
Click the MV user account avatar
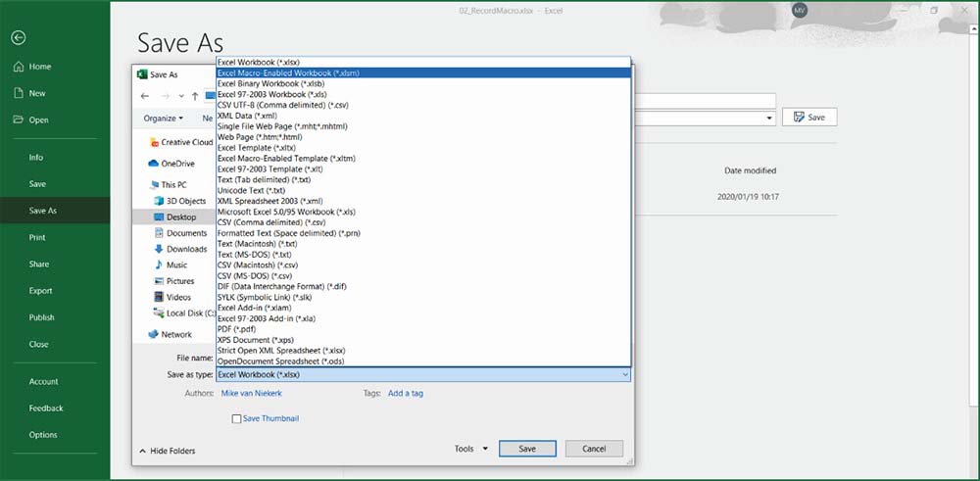click(x=799, y=10)
